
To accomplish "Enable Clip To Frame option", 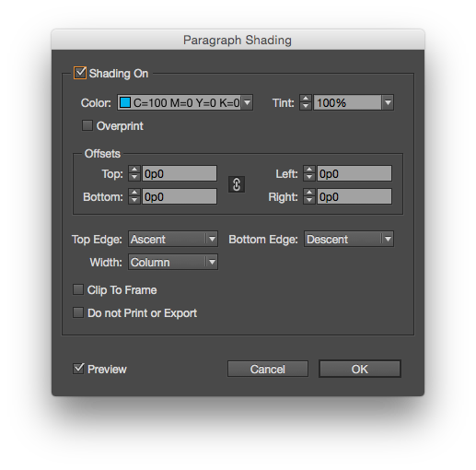I will [78, 289].
